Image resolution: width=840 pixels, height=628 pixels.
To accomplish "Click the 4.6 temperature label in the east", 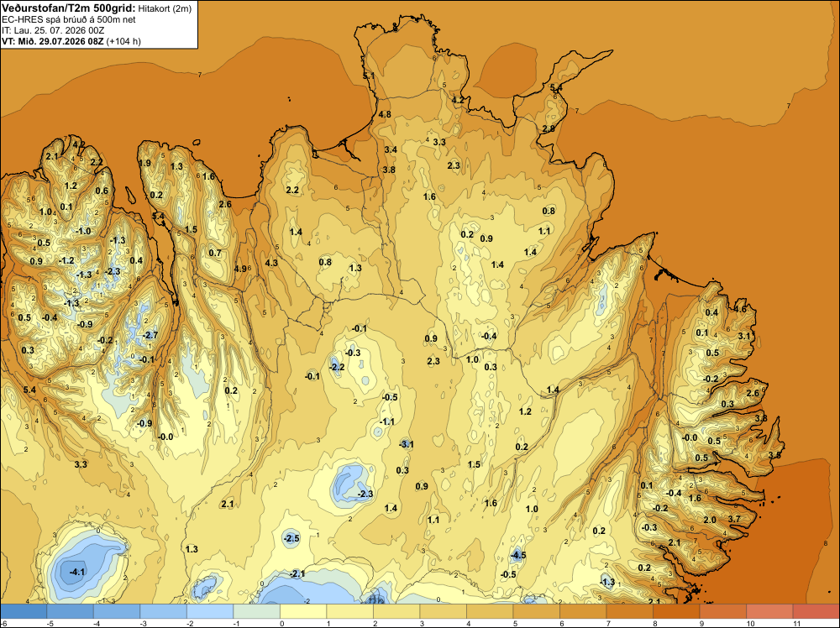I will click(740, 309).
